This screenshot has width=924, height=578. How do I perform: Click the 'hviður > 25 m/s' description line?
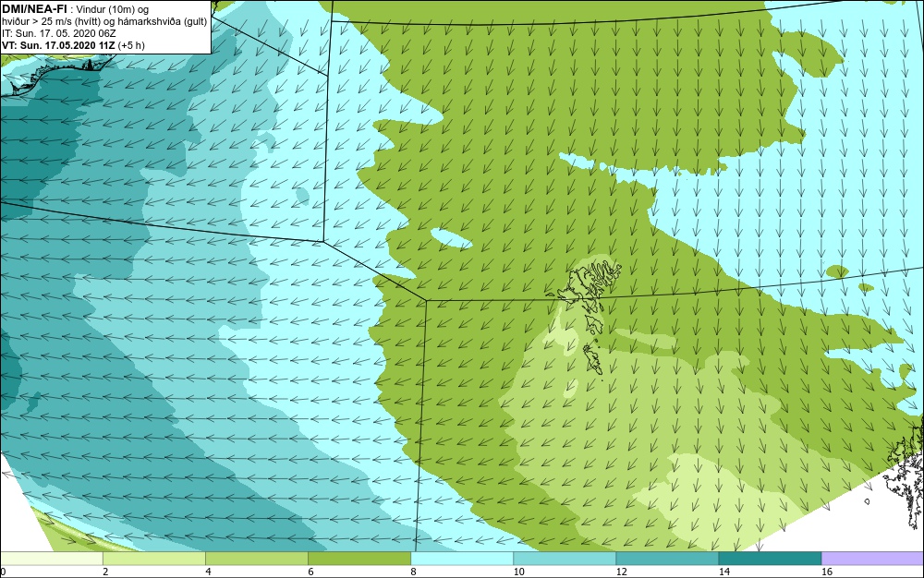click(104, 21)
